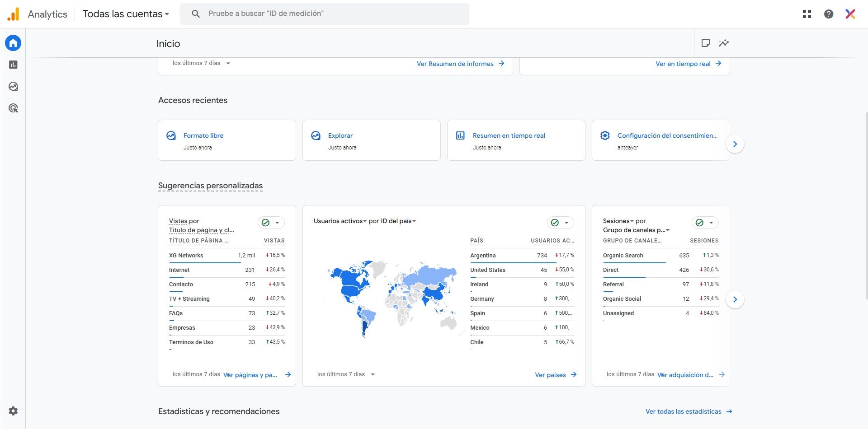Open Admin settings gear icon

[13, 411]
